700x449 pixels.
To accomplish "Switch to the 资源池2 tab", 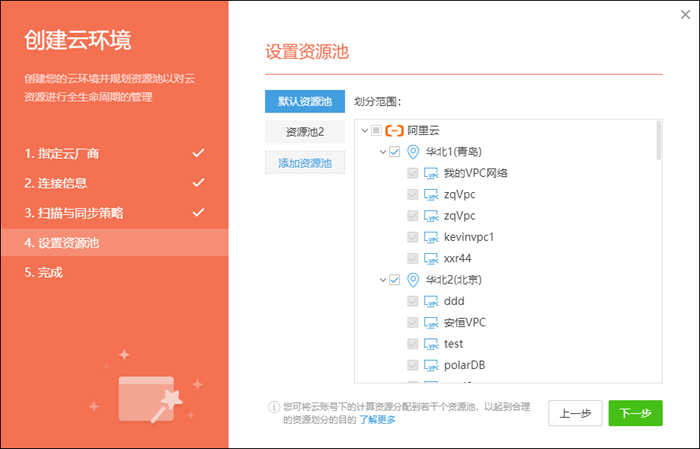I will pos(305,132).
